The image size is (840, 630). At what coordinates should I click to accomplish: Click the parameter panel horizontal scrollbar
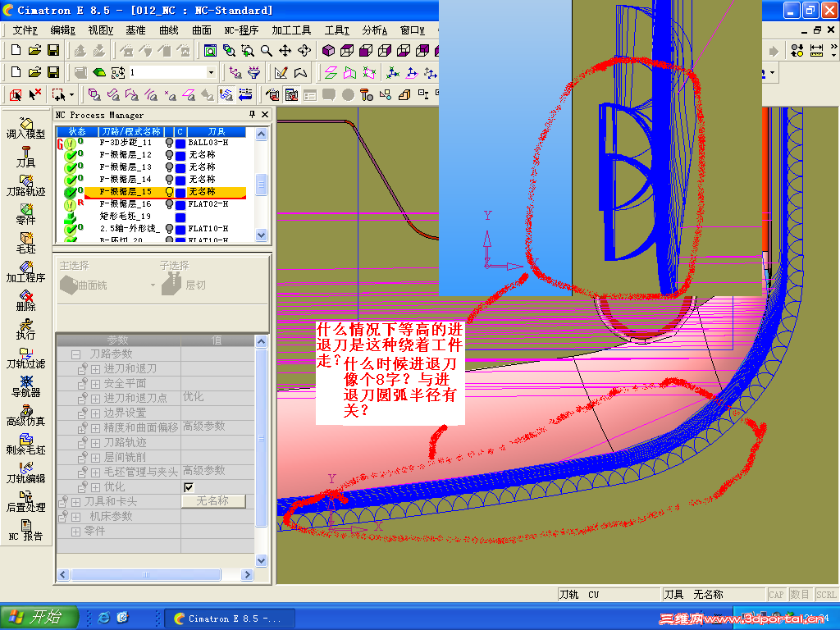[146, 575]
